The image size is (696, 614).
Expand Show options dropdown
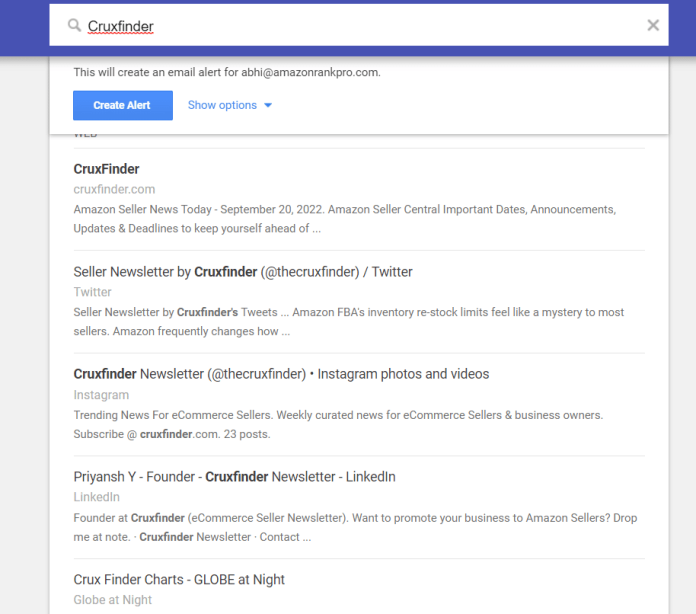(229, 105)
